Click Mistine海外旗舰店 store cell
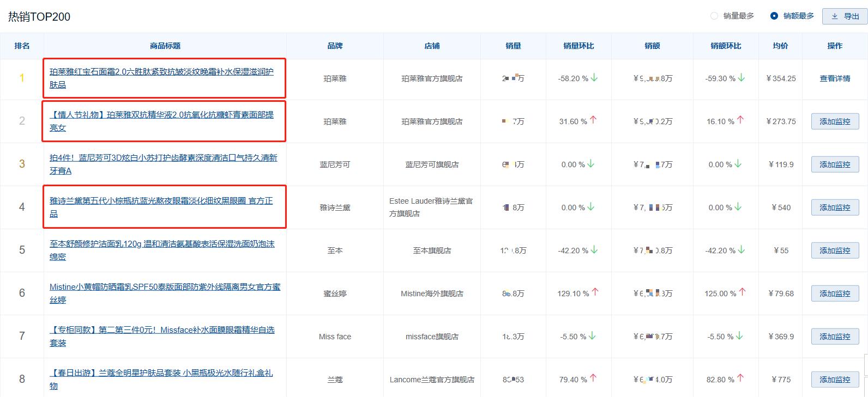This screenshot has height=397, width=868. [432, 294]
